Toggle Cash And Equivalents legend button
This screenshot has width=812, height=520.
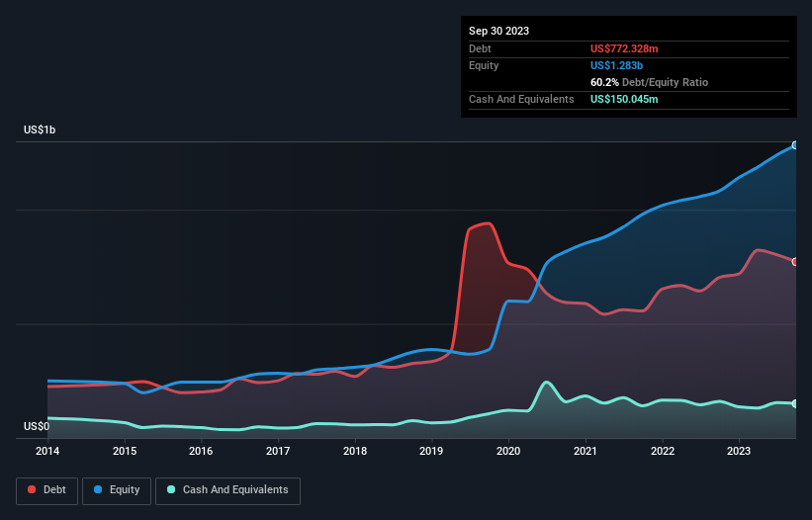pyautogui.click(x=227, y=490)
